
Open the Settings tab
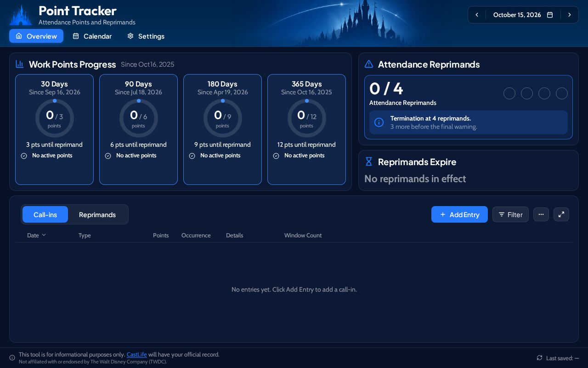click(146, 36)
